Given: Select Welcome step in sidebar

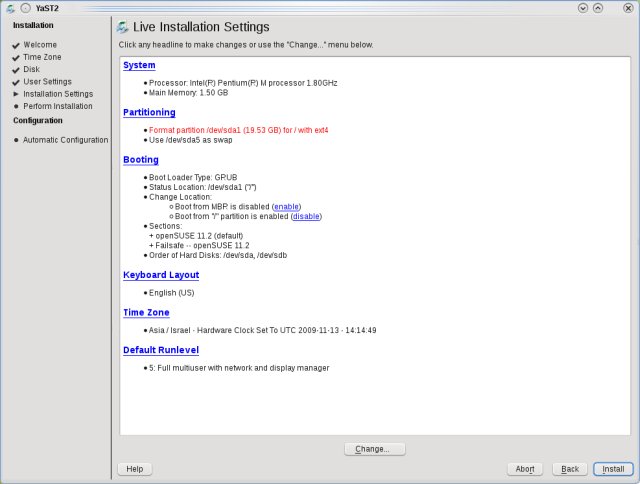Looking at the screenshot, I should (x=40, y=45).
